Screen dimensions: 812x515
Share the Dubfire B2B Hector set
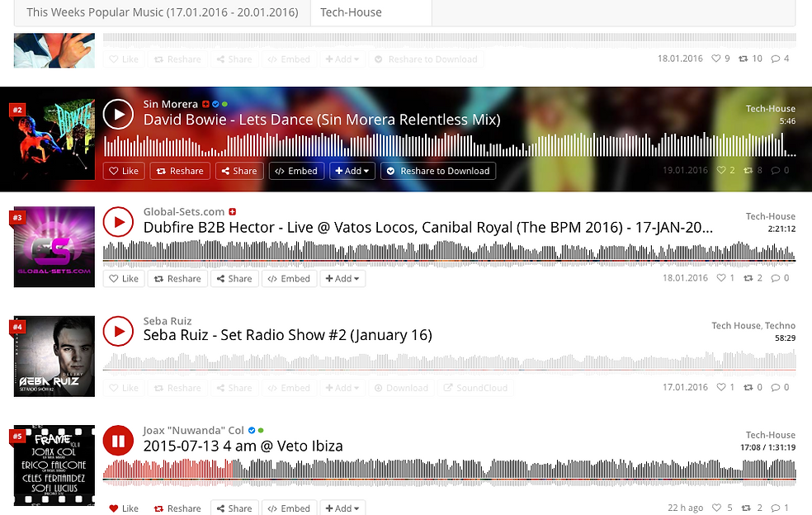234,279
